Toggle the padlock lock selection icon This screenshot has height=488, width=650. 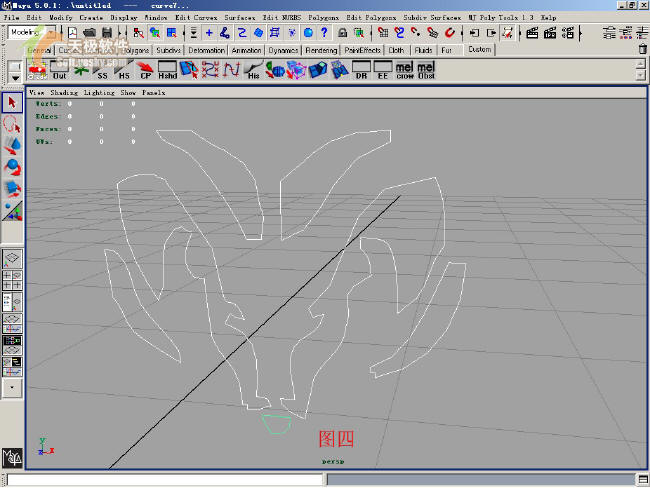[342, 33]
